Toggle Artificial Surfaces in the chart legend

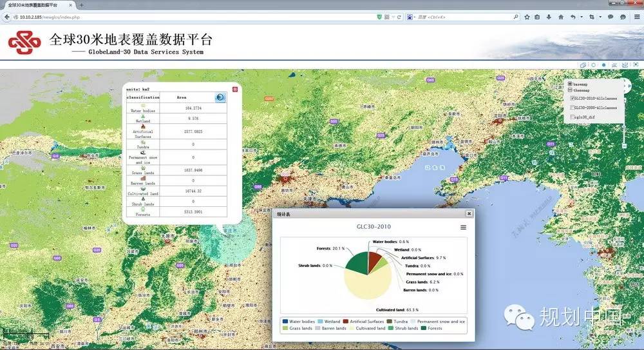[x=363, y=322]
